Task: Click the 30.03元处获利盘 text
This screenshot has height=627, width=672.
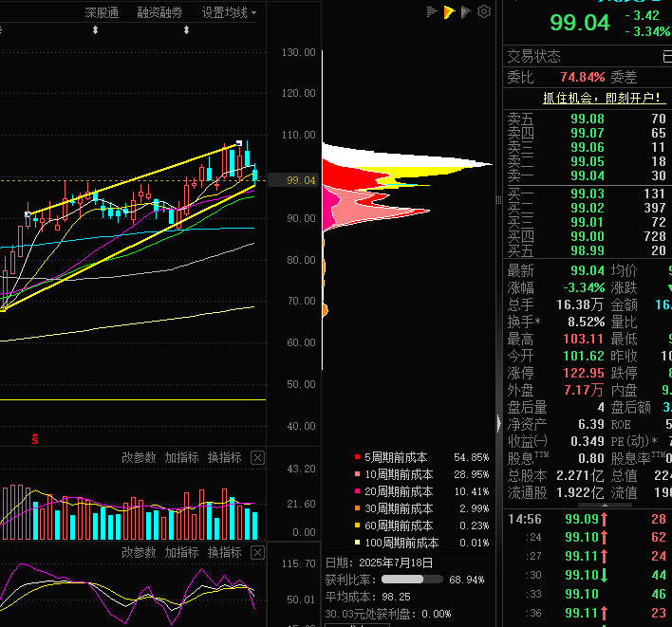Action: [388, 614]
